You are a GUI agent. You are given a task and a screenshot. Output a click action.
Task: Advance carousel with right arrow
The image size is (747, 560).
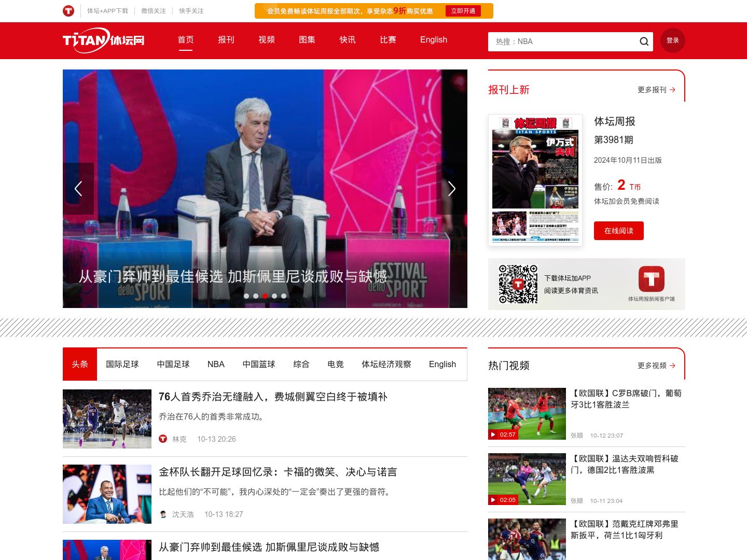pyautogui.click(x=452, y=189)
